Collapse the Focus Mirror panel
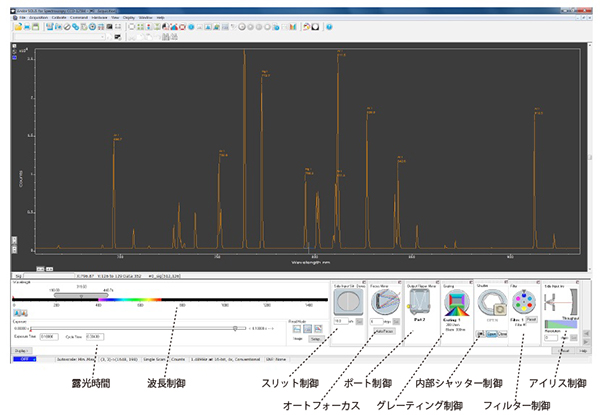Image resolution: width=600 pixels, height=415 pixels. 400,283
